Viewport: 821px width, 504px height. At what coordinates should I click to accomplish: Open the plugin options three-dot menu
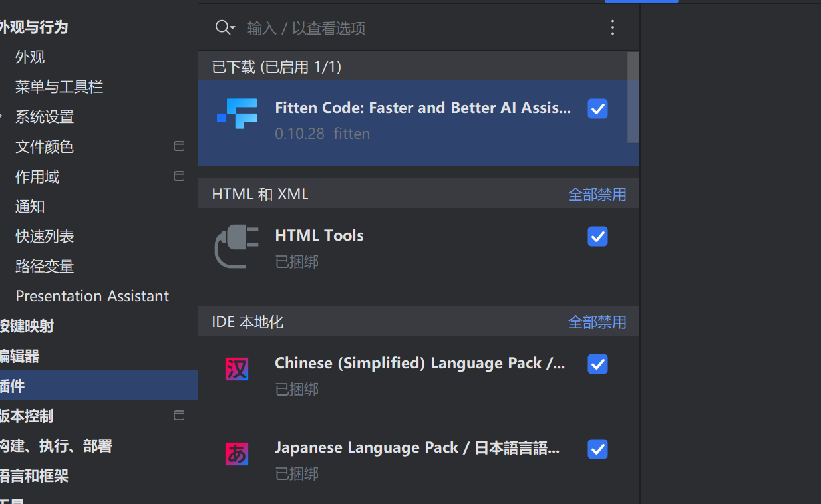613,27
